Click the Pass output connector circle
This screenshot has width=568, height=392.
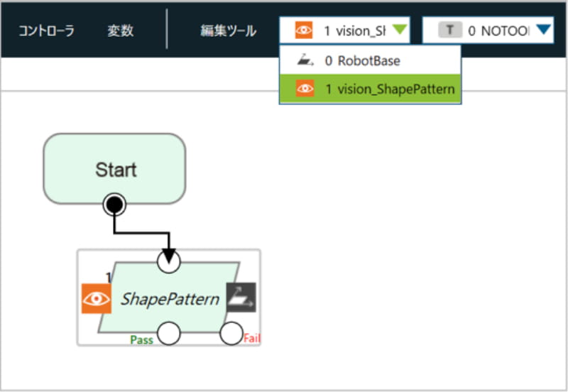point(168,333)
